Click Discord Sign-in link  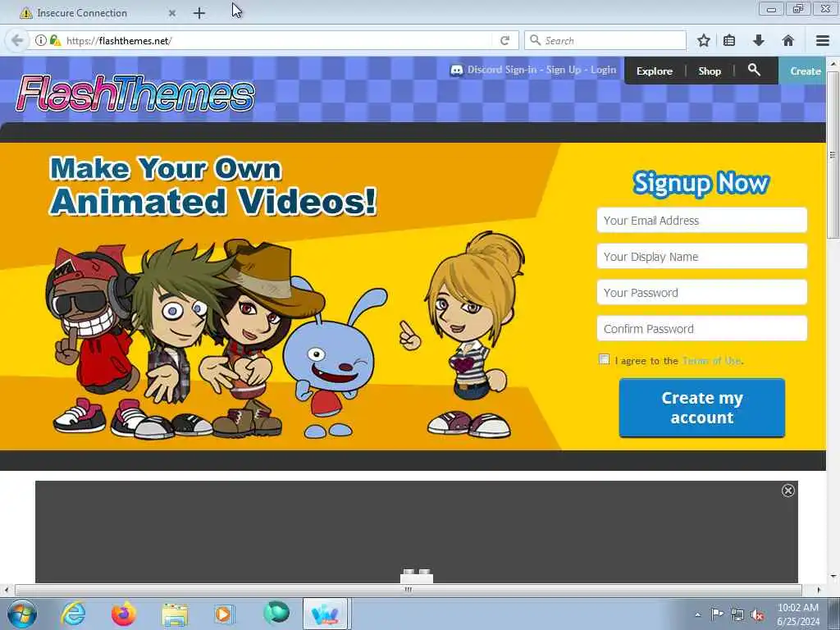(502, 70)
